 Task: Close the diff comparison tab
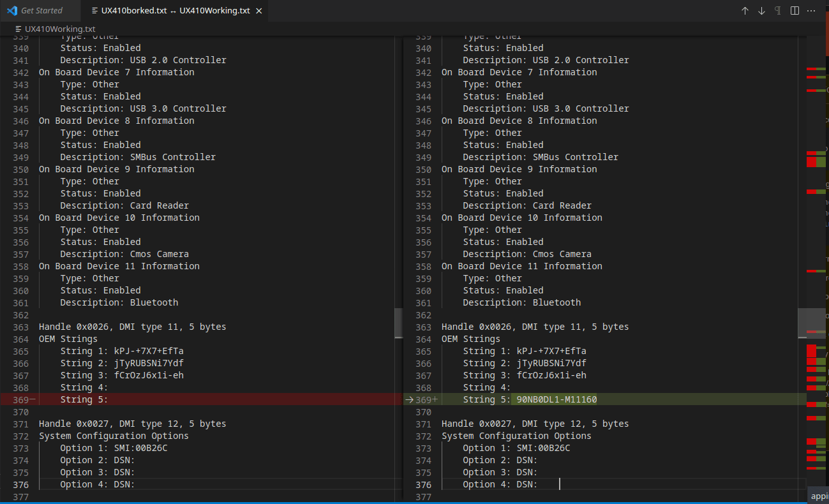tap(258, 10)
